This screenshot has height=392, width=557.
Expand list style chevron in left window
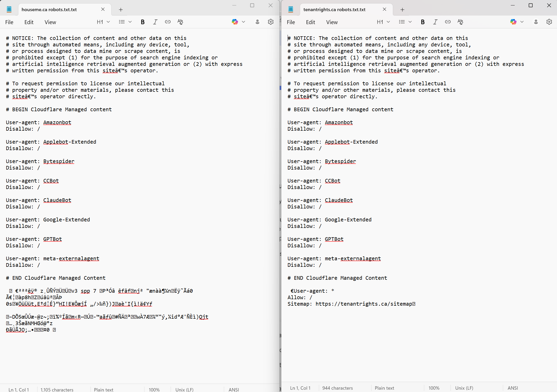[x=130, y=22]
